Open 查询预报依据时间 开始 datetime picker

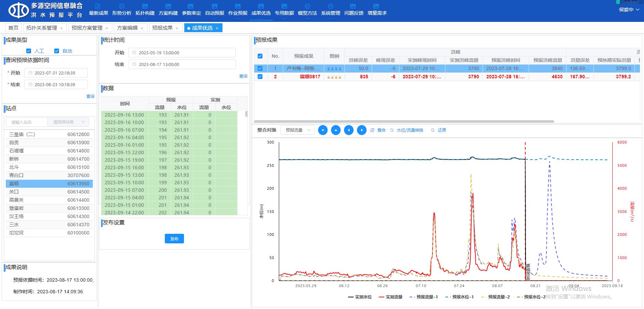56,73
